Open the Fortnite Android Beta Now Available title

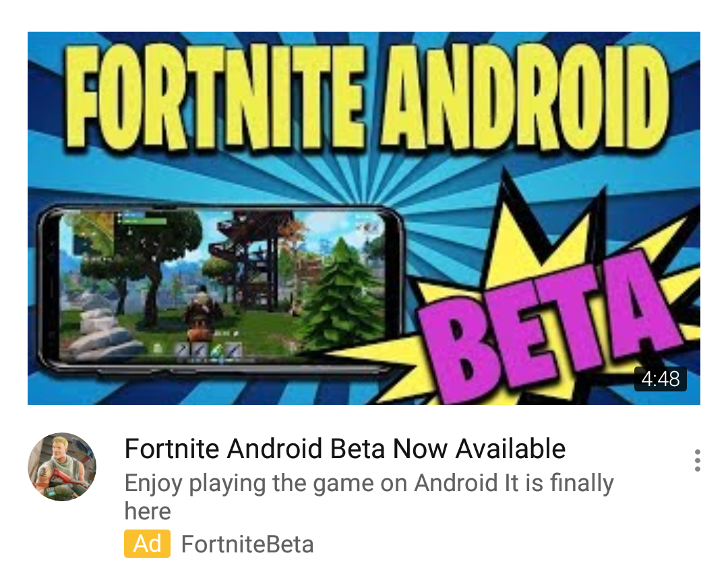click(345, 449)
